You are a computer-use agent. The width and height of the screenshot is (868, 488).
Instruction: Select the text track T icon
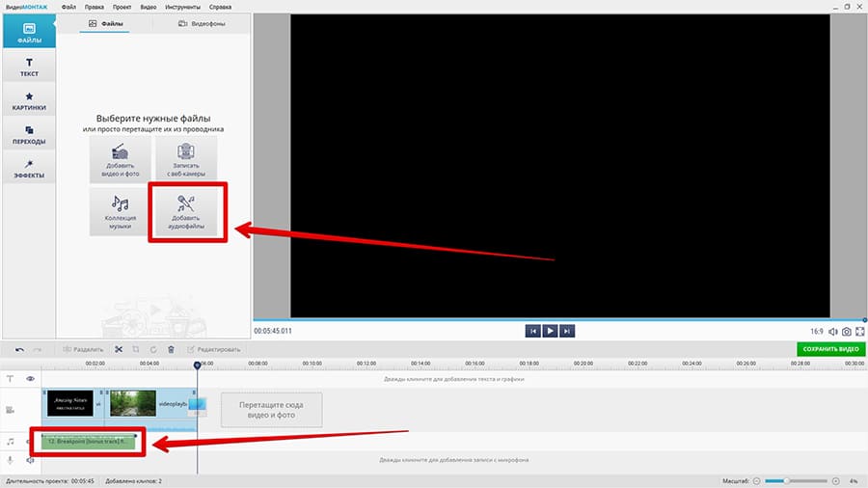[10, 379]
